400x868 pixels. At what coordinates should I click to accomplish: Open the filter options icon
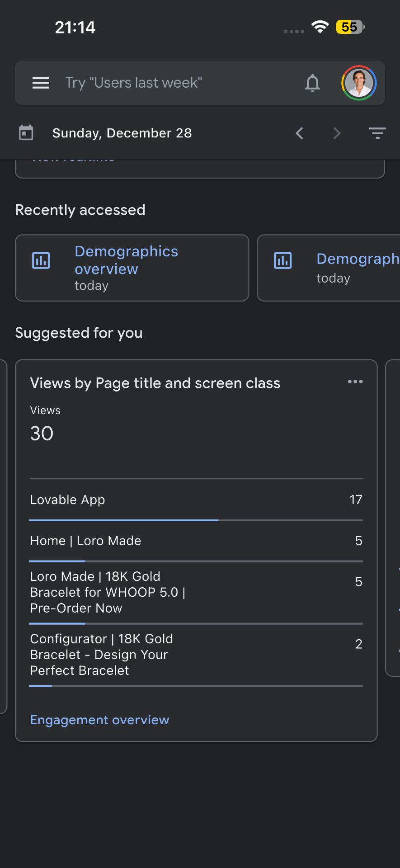tap(377, 133)
